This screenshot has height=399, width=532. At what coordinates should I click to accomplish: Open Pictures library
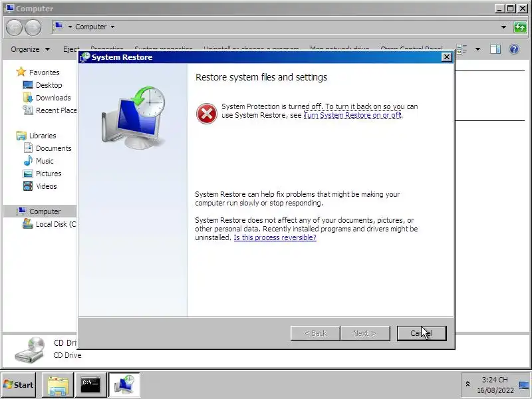click(x=49, y=174)
